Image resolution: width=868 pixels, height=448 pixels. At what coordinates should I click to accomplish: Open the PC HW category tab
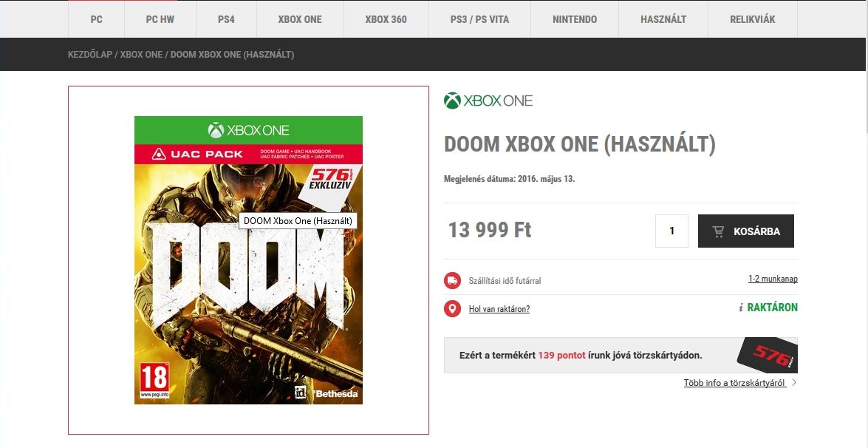pyautogui.click(x=160, y=19)
